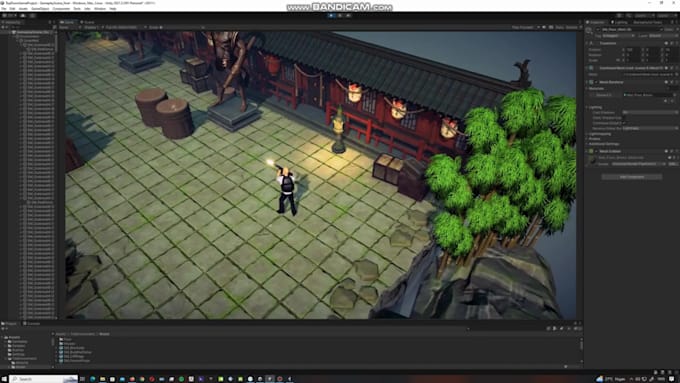Open the Window menu
This screenshot has width=680, height=383.
pyautogui.click(x=100, y=8)
